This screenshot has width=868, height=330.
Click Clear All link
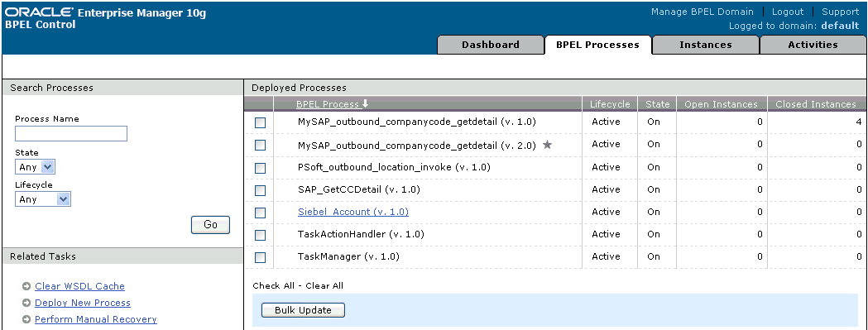click(324, 285)
